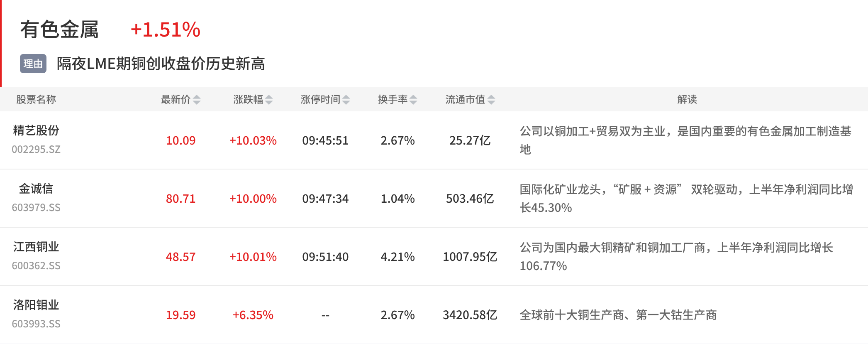Click the 流通市值 sort arrows icon
The width and height of the screenshot is (868, 344).
tap(491, 100)
